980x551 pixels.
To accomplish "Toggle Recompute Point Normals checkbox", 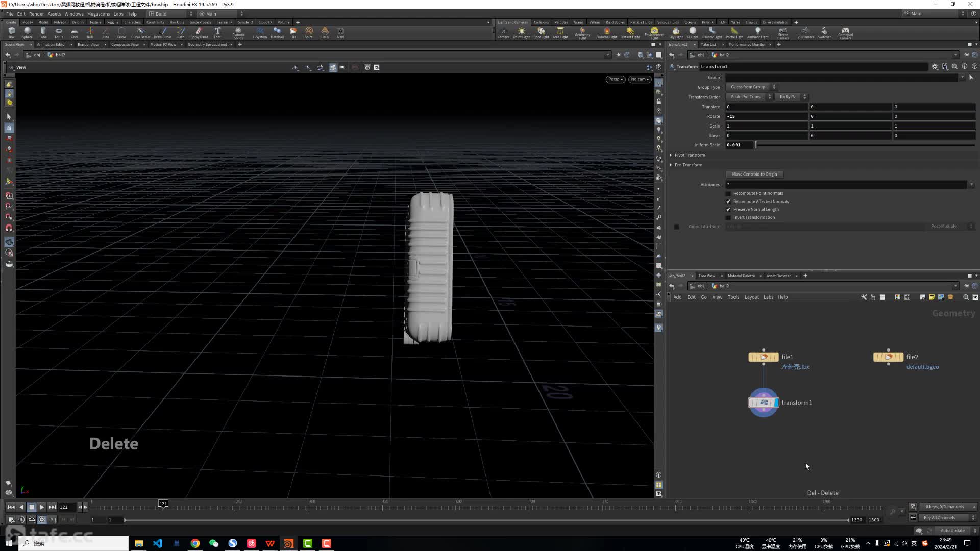I will click(x=728, y=193).
